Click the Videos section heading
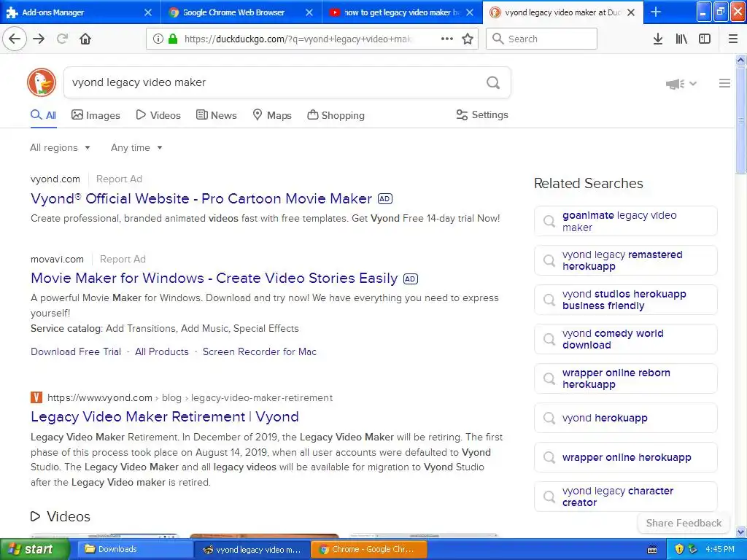Viewport: 747px width, 560px height. tap(61, 516)
